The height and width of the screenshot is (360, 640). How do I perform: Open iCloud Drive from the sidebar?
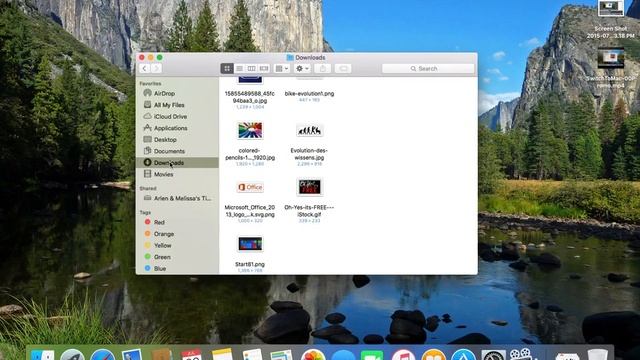tap(178, 116)
